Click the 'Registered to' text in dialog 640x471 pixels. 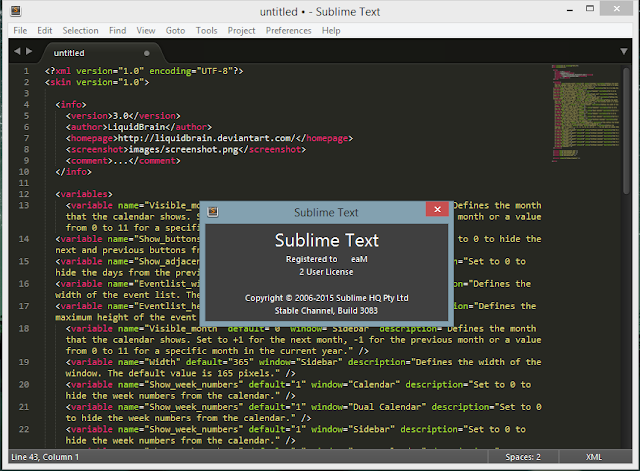[x=311, y=259]
